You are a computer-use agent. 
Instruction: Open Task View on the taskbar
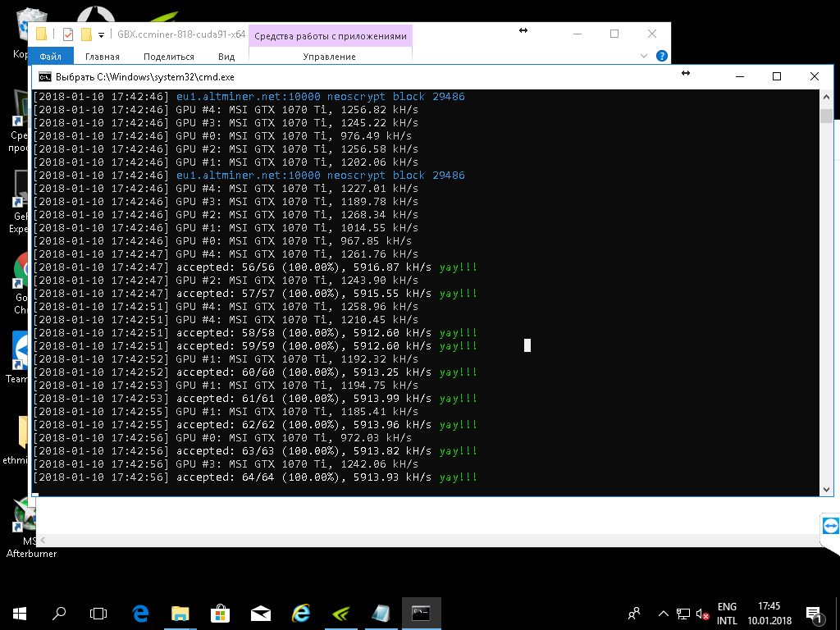[98, 614]
